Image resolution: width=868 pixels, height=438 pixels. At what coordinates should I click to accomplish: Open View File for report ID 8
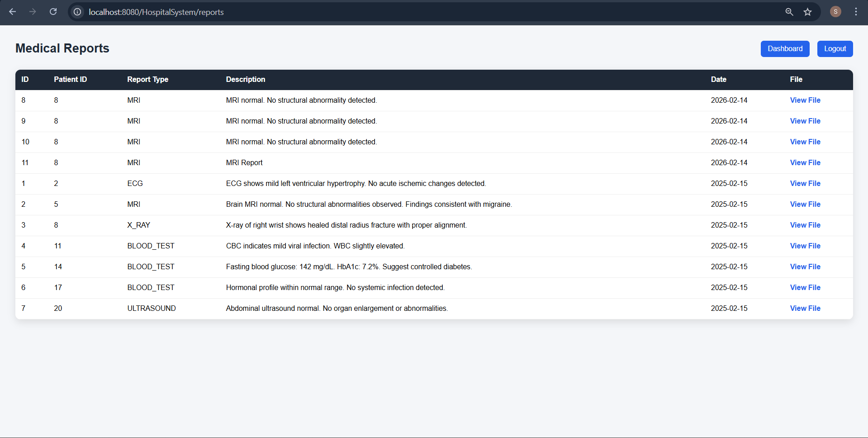(x=805, y=100)
